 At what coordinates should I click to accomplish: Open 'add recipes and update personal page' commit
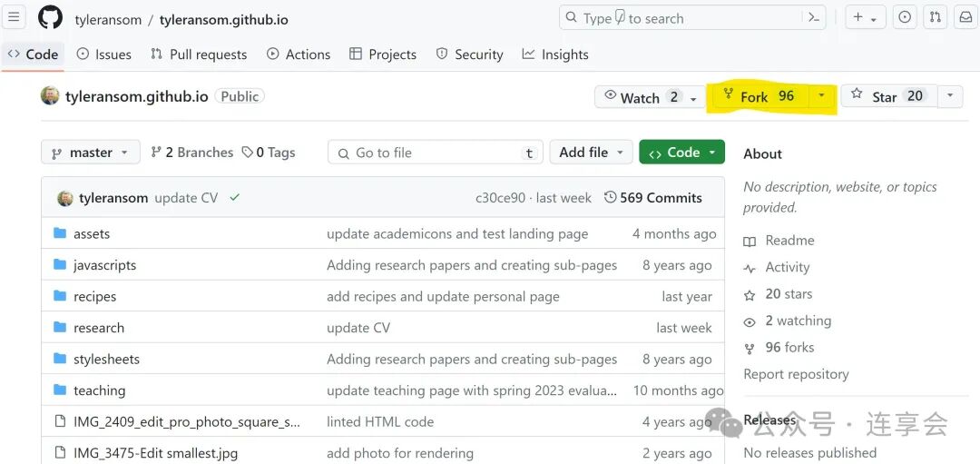[x=443, y=296]
